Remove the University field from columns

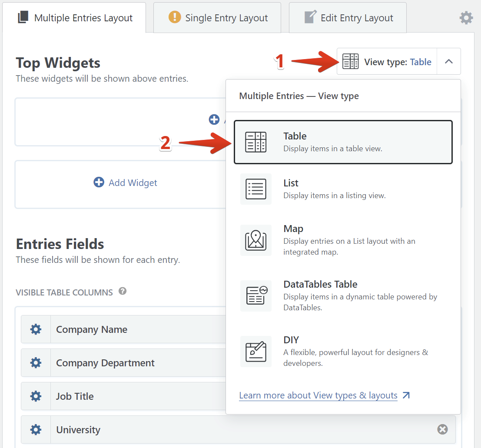(x=442, y=430)
